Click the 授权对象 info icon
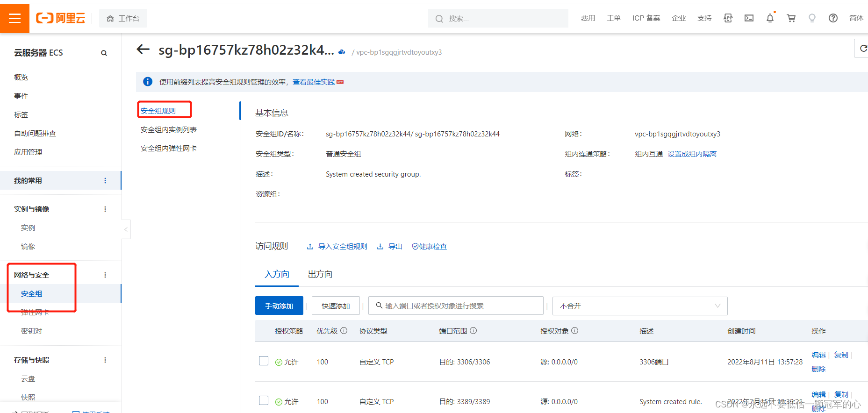The image size is (868, 413). [575, 330]
